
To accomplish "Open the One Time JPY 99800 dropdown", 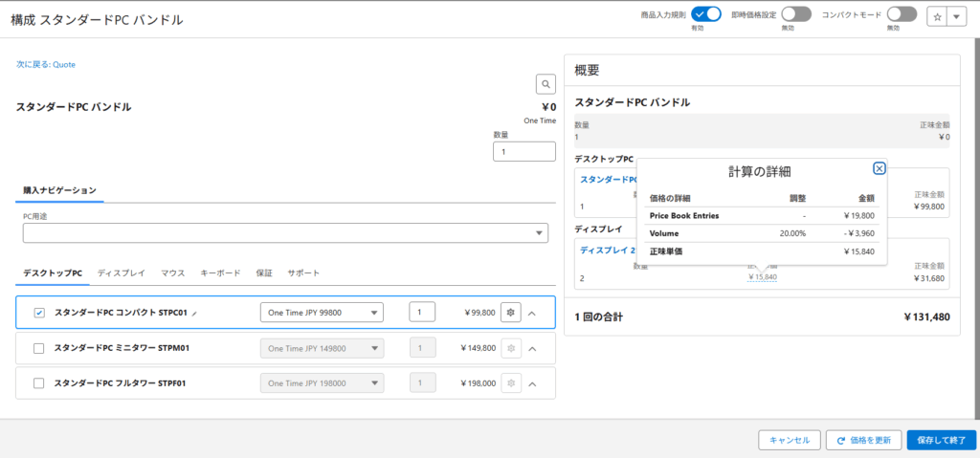I will click(x=322, y=313).
